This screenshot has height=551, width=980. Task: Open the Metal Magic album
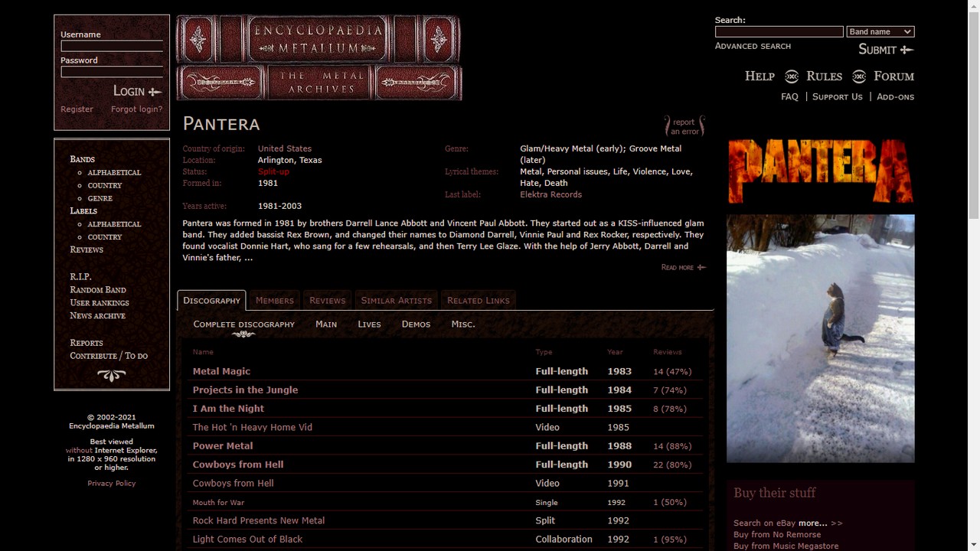tap(221, 371)
